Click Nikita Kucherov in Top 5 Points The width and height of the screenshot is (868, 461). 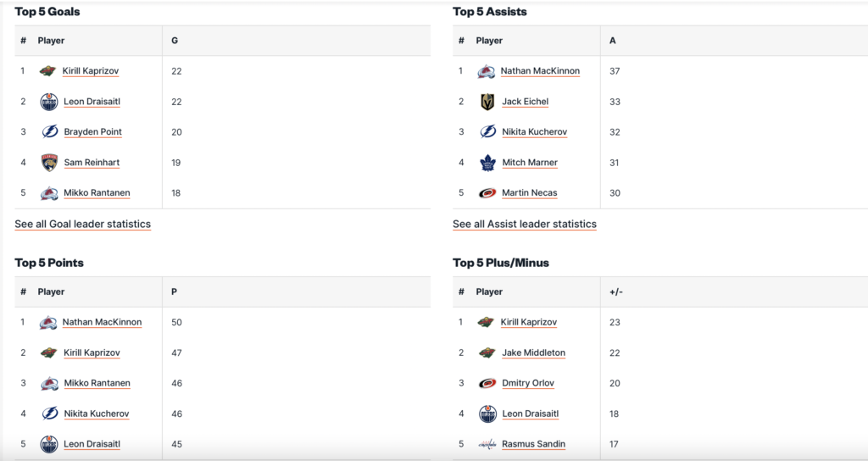tap(96, 414)
